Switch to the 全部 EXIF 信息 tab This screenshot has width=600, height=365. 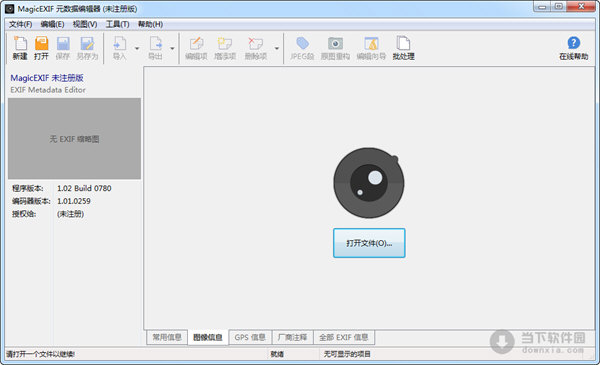click(x=344, y=337)
